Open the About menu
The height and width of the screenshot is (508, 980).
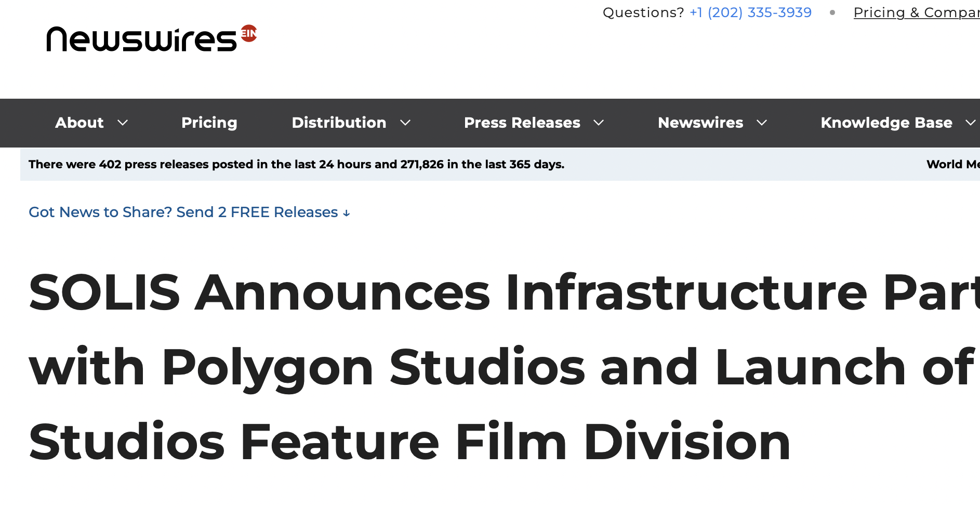[x=80, y=123]
